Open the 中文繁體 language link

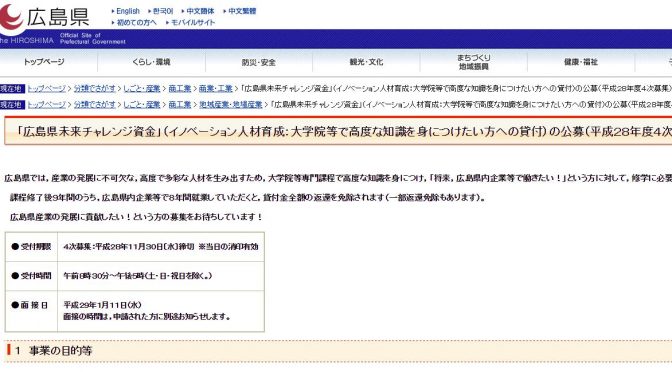[x=242, y=11]
